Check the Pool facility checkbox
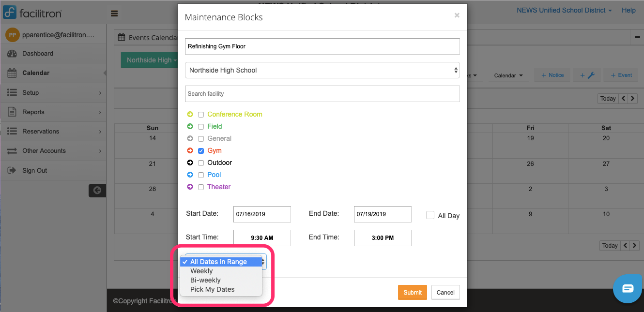 [201, 175]
